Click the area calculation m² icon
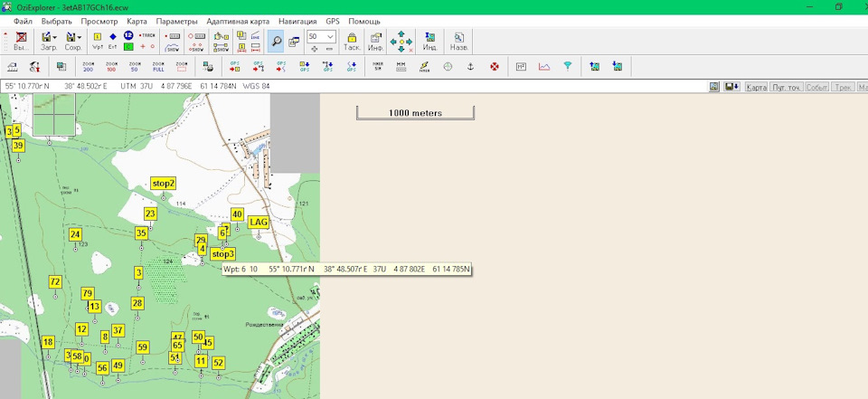The image size is (868, 399). coord(521,67)
